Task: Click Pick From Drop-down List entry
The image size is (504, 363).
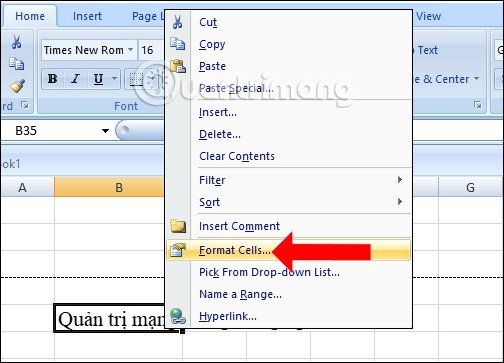Action: pyautogui.click(x=269, y=272)
